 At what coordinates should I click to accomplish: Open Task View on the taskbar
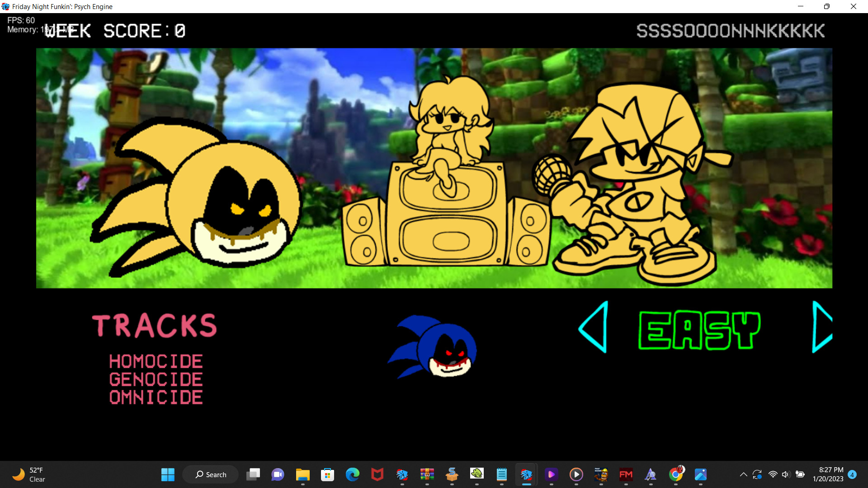(x=253, y=474)
